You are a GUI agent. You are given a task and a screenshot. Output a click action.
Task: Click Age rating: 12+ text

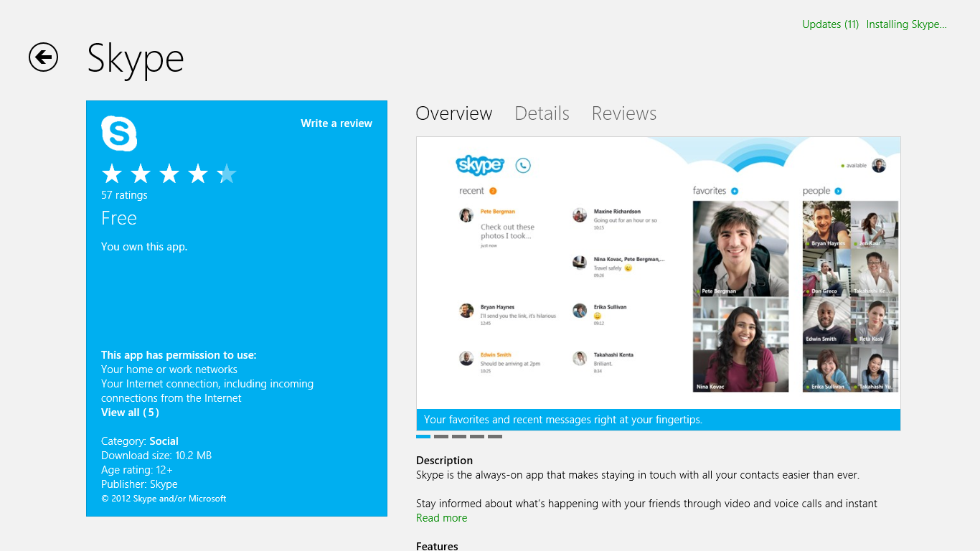(137, 470)
